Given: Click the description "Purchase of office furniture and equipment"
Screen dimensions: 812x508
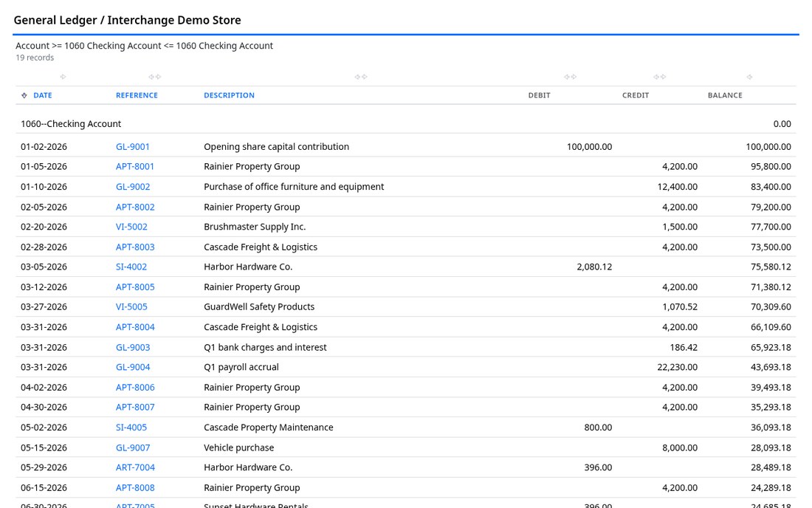Looking at the screenshot, I should pos(294,186).
